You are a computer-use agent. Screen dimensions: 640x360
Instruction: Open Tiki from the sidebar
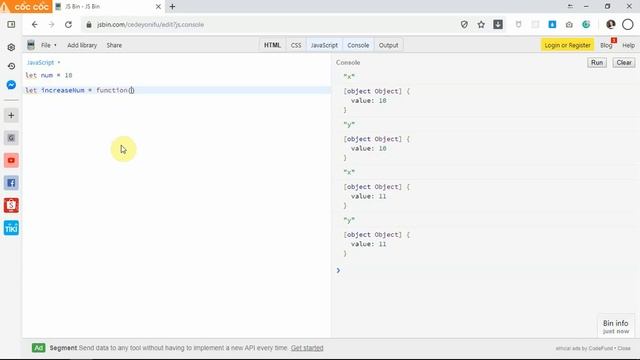pos(11,228)
